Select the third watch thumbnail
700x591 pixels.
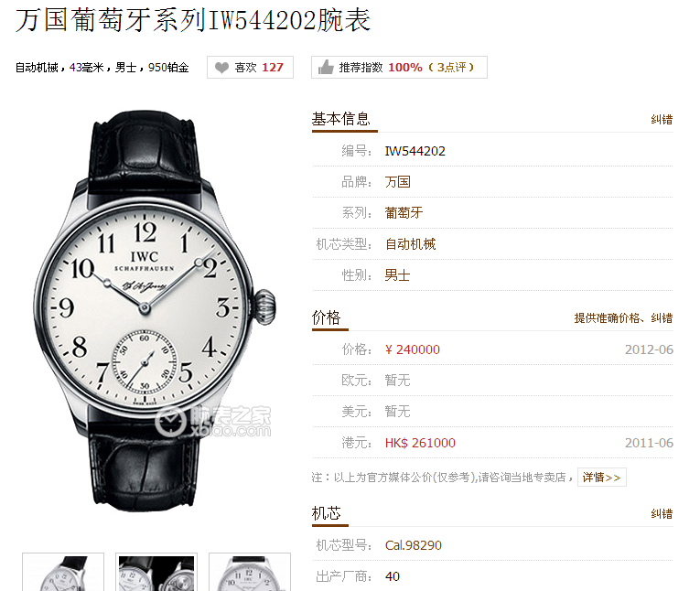tap(250, 573)
